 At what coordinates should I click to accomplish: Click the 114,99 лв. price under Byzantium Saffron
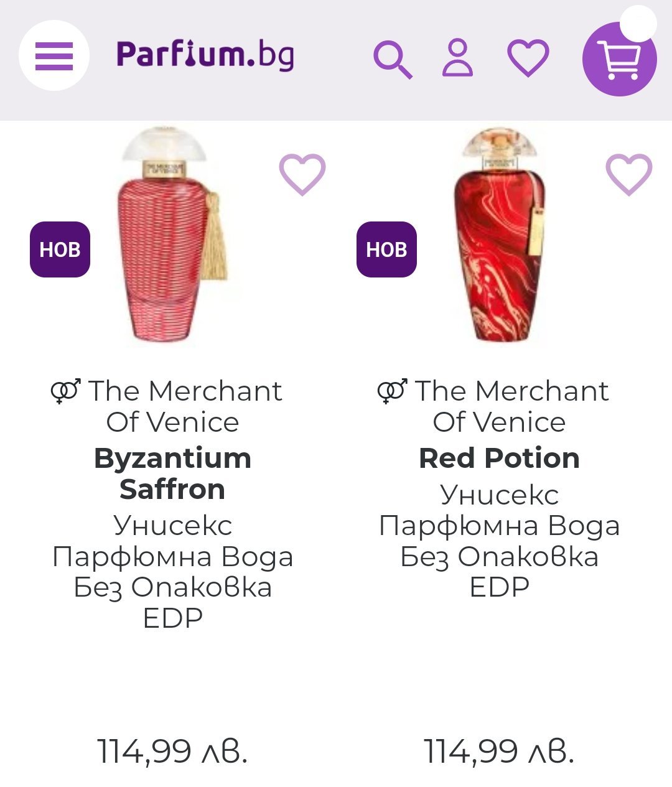[172, 751]
